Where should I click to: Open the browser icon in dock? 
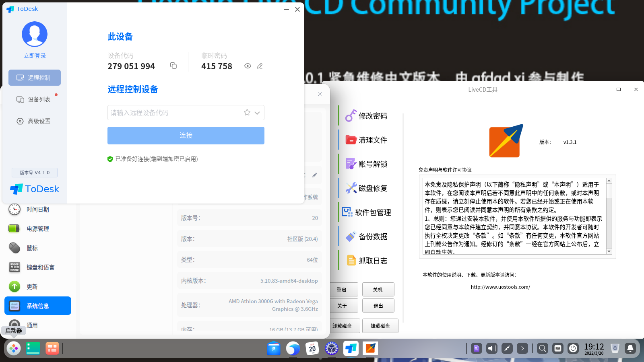pyautogui.click(x=293, y=348)
